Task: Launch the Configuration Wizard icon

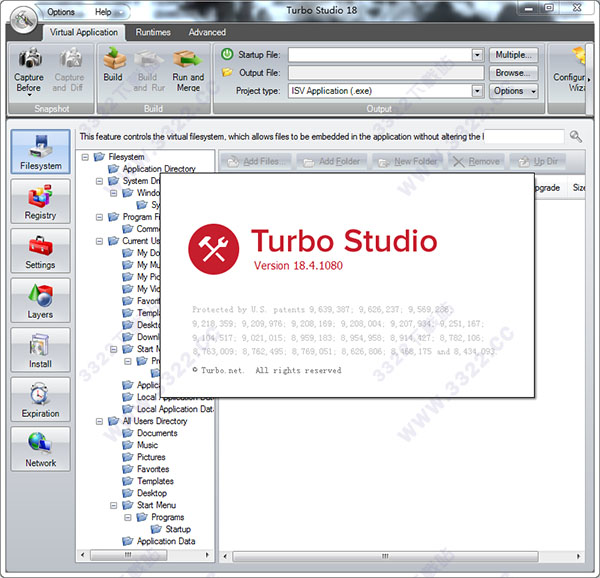Action: 578,55
